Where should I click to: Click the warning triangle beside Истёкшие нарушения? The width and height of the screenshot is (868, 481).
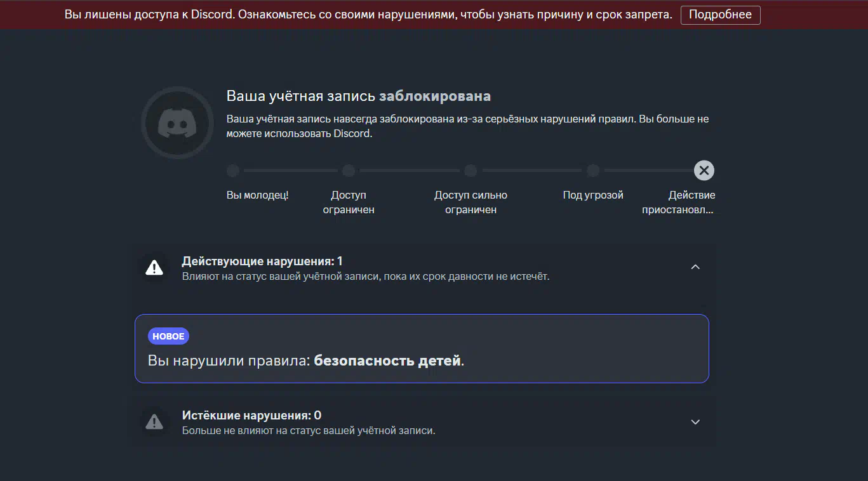click(x=154, y=421)
